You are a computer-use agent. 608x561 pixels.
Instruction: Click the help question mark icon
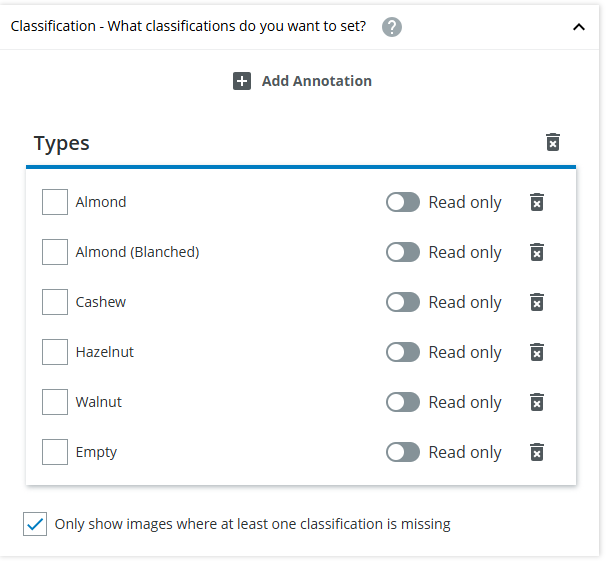coord(392,27)
